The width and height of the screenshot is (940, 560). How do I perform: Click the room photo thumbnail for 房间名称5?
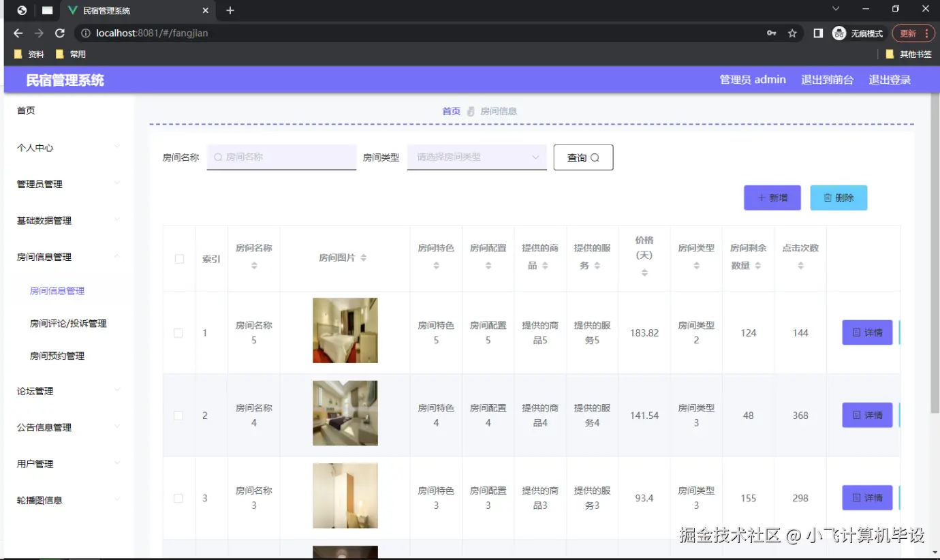(345, 330)
